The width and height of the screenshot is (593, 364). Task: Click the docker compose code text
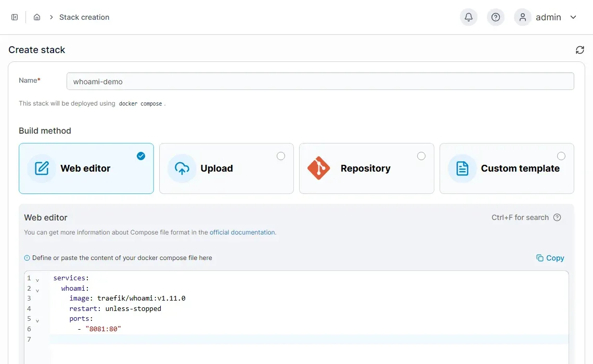pyautogui.click(x=140, y=103)
